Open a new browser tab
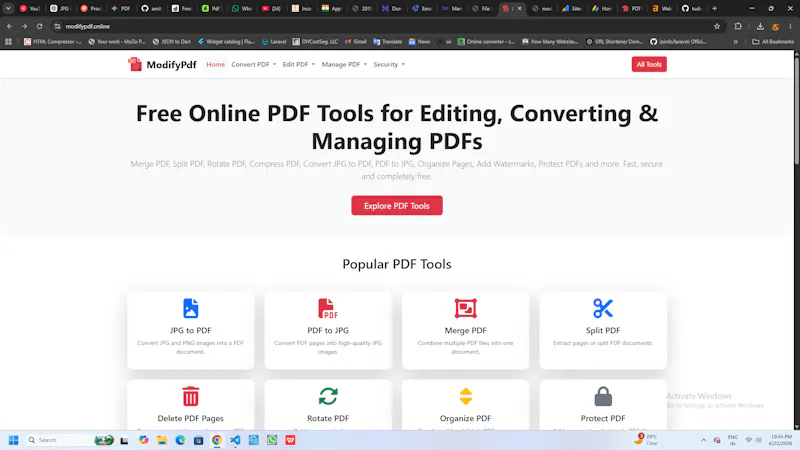Image resolution: width=800 pixels, height=450 pixels. coord(714,8)
